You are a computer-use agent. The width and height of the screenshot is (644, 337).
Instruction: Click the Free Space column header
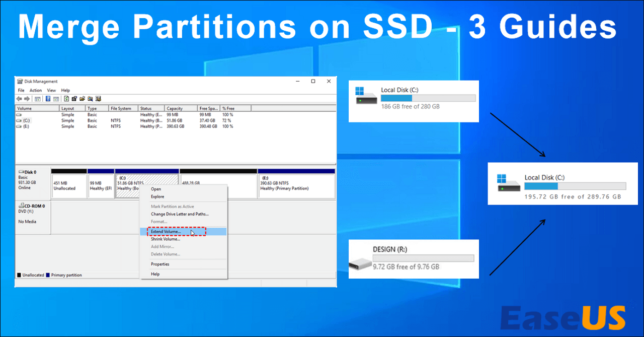[x=209, y=108]
